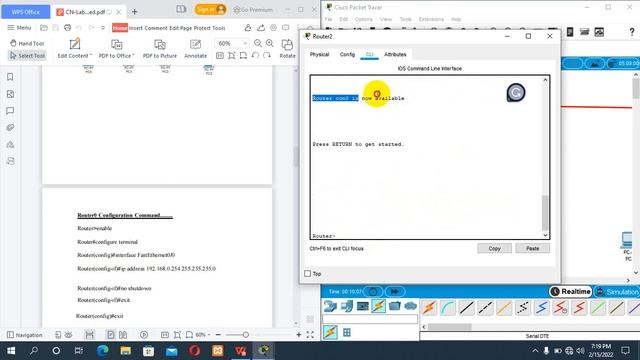Open the Edit Content tool
This screenshot has width=640, height=360.
(74, 49)
